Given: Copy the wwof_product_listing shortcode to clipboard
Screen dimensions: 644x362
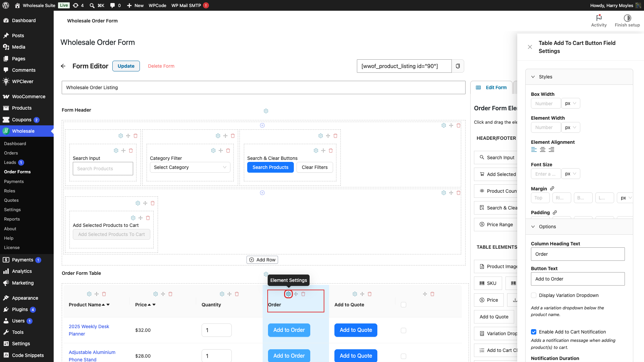Looking at the screenshot, I should tap(458, 66).
